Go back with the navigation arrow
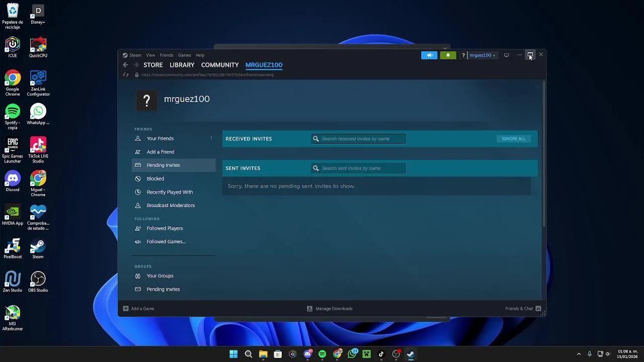Image resolution: width=644 pixels, height=362 pixels. point(126,65)
